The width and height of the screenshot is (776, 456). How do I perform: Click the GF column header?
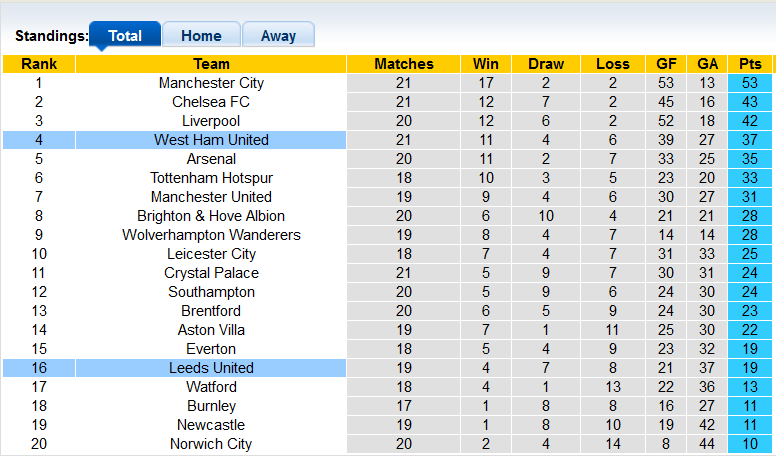[666, 64]
